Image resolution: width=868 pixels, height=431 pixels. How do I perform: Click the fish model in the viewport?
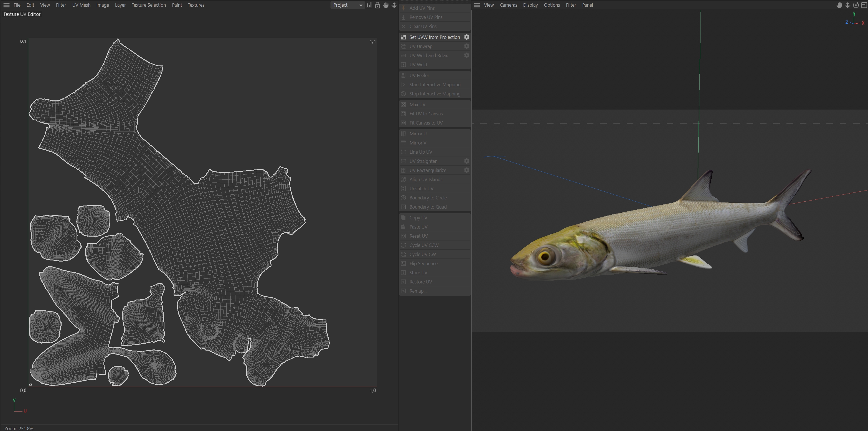(657, 232)
